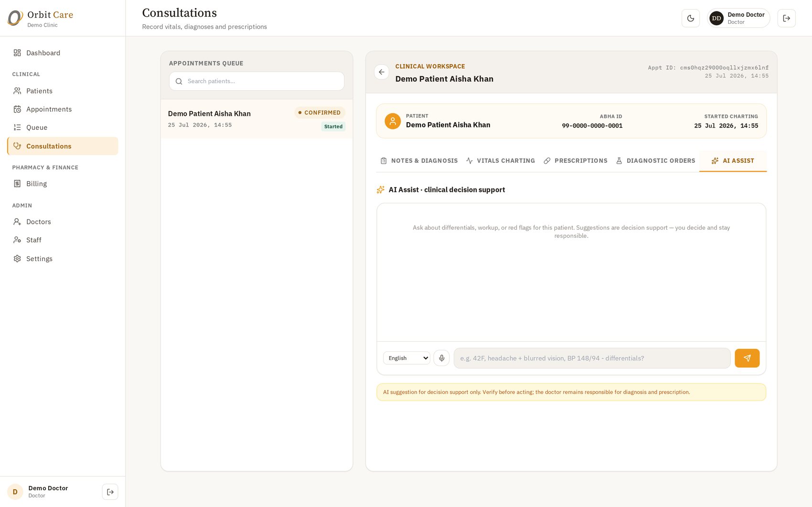Open the English language dropdown
The image size is (812, 507).
pos(406,358)
